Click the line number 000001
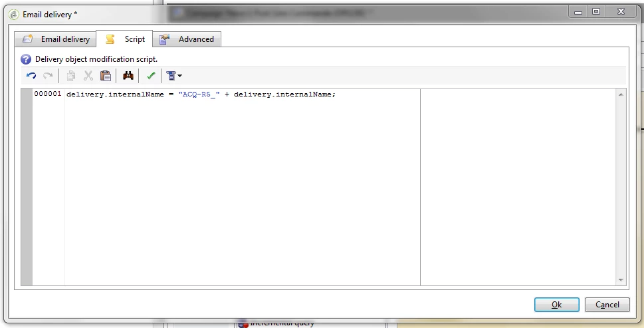644x328 pixels. [48, 94]
